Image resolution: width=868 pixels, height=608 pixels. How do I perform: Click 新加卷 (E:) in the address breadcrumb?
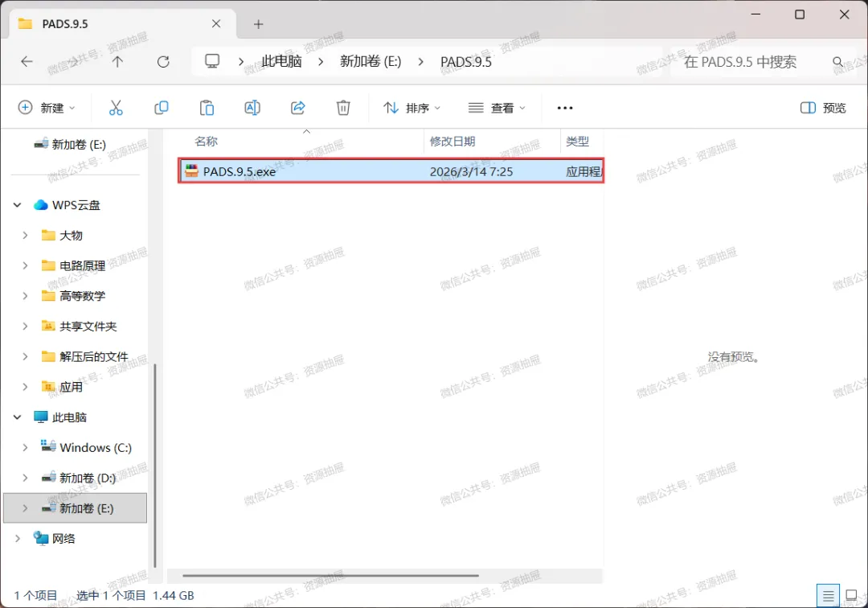pos(371,61)
